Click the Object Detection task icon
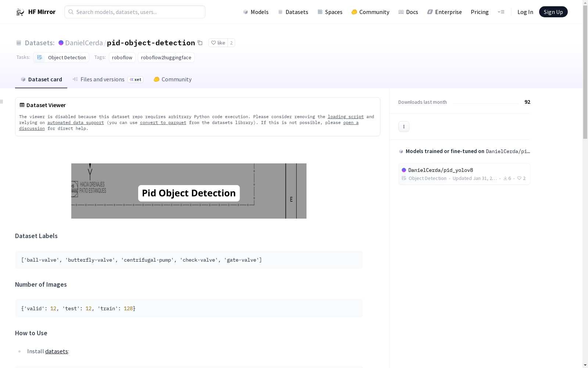Viewport: 588px width, 368px height. point(40,57)
